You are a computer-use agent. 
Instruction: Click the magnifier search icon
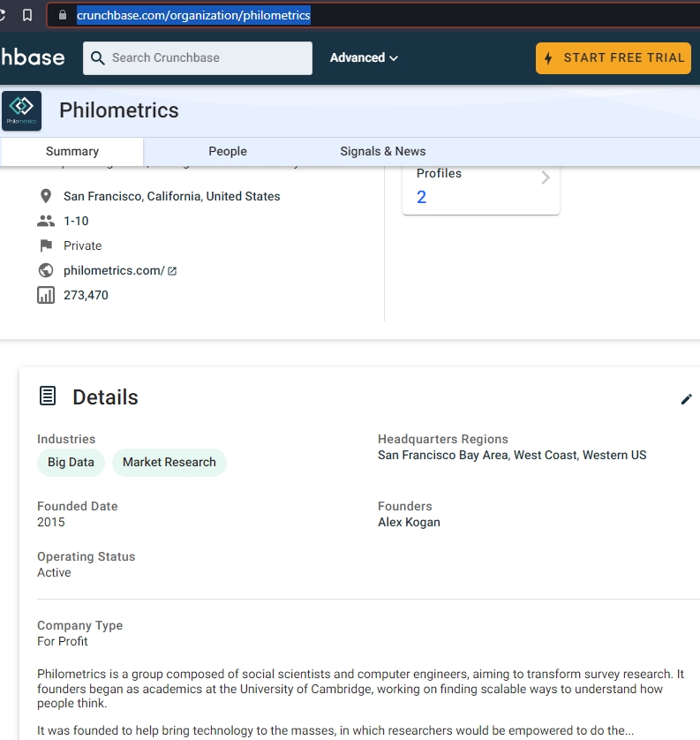(98, 58)
